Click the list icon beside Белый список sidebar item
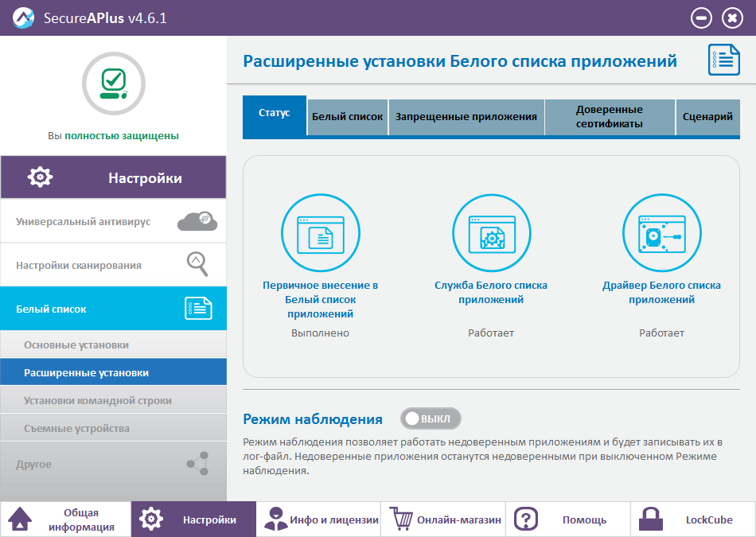756x537 pixels. point(199,309)
